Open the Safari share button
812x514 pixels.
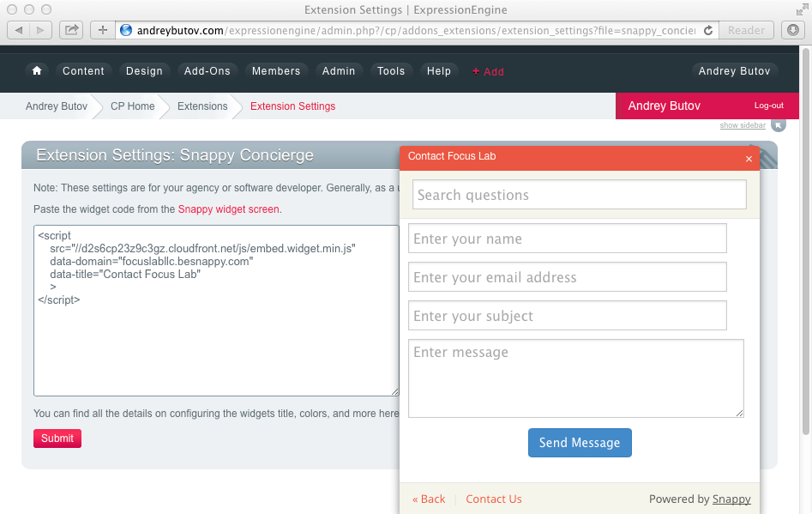click(71, 30)
